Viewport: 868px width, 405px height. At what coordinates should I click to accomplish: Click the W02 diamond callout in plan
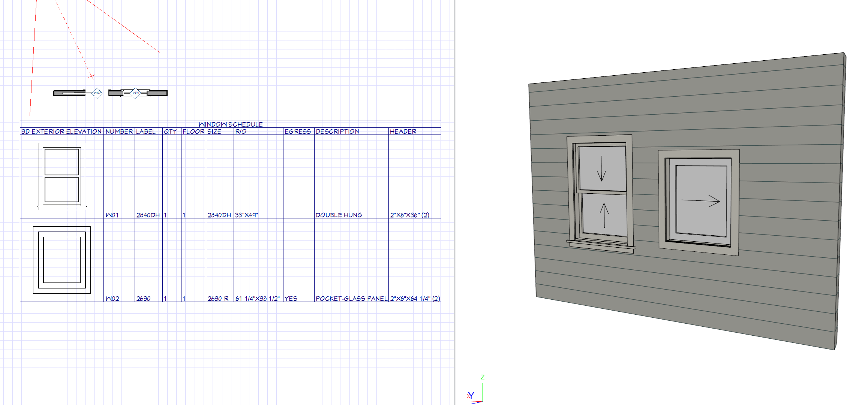click(97, 93)
